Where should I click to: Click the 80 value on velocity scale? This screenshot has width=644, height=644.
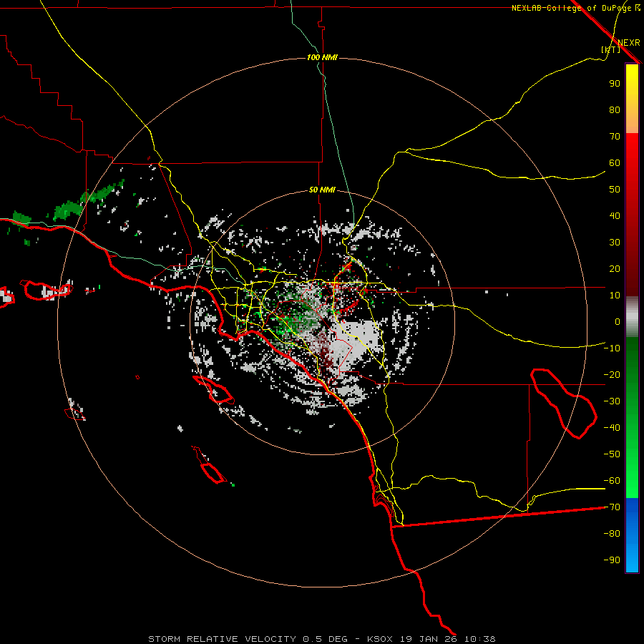615,110
